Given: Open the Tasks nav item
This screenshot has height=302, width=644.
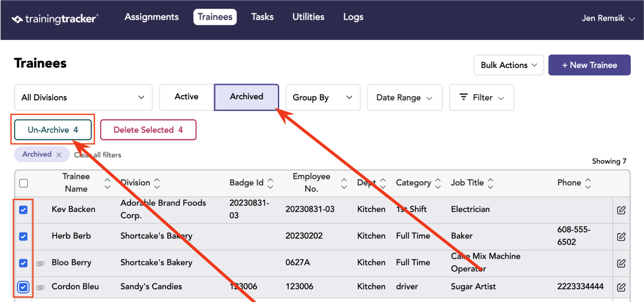Looking at the screenshot, I should click(x=262, y=17).
